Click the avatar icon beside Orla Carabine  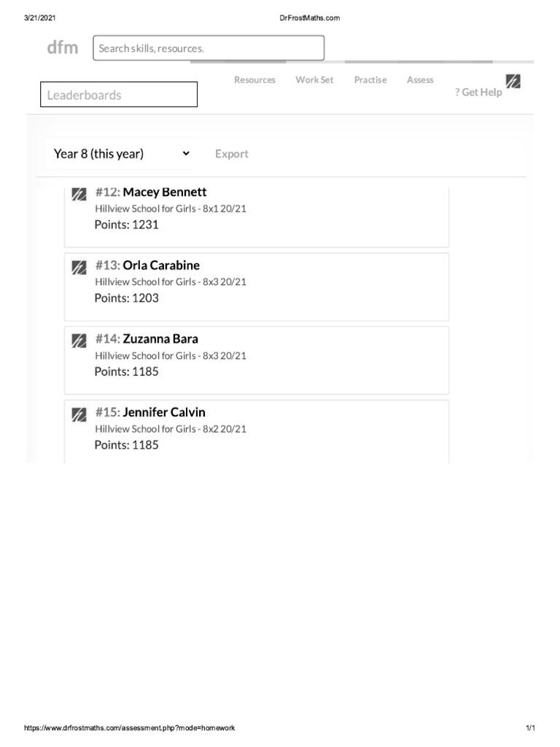79,267
